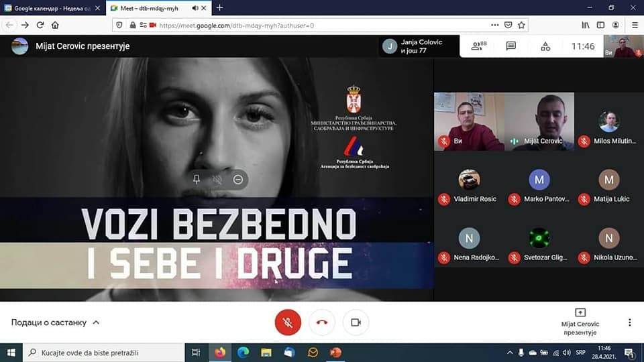The image size is (644, 362).
Task: Hang up the call with red phone button
Action: click(x=322, y=322)
